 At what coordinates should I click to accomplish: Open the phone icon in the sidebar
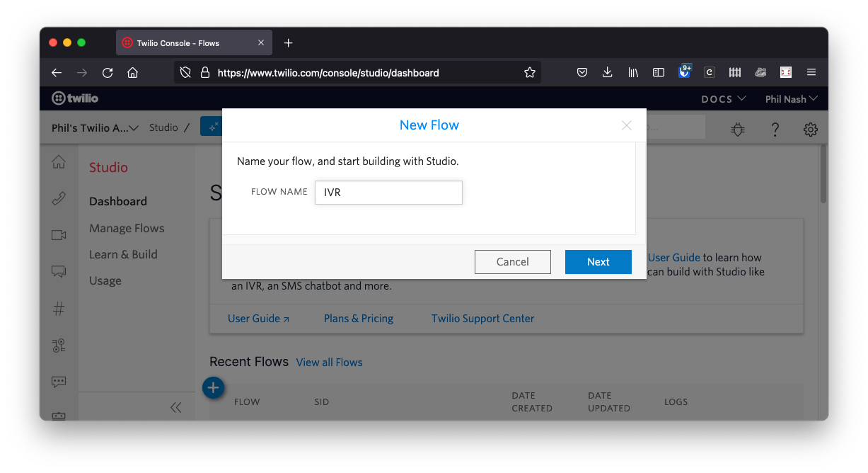point(59,199)
